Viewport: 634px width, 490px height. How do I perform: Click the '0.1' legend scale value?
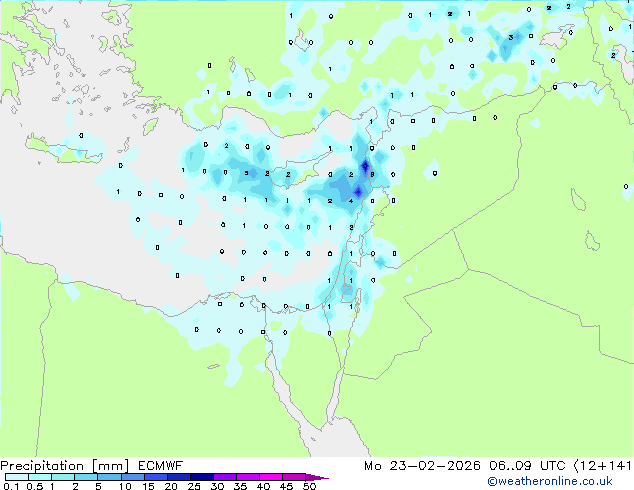pyautogui.click(x=11, y=486)
